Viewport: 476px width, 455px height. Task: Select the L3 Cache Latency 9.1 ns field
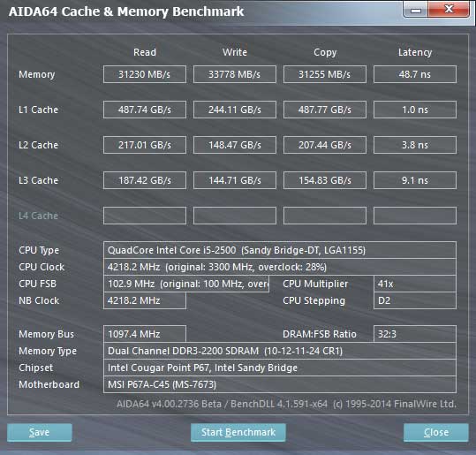point(415,180)
